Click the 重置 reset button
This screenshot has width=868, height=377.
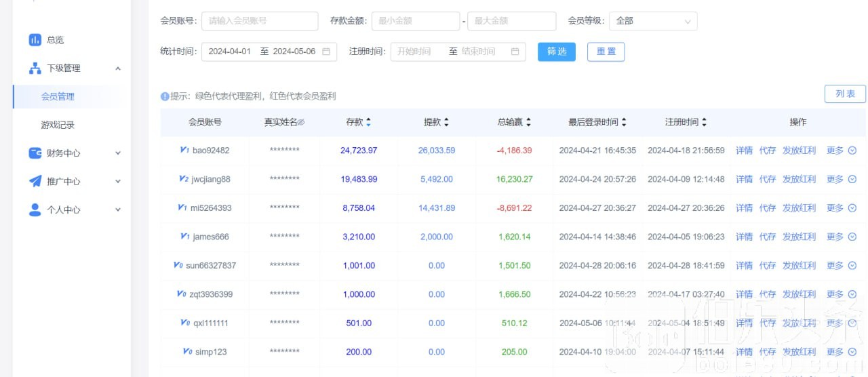point(606,52)
